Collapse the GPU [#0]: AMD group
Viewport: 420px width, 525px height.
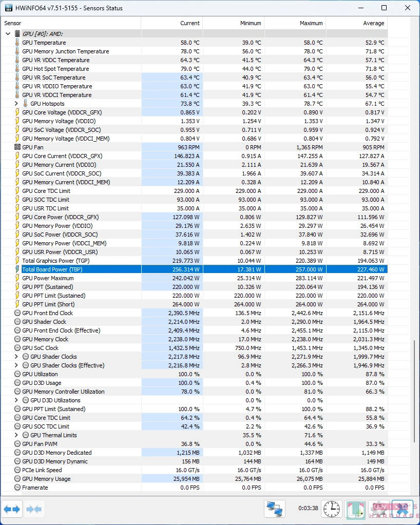pyautogui.click(x=8, y=34)
